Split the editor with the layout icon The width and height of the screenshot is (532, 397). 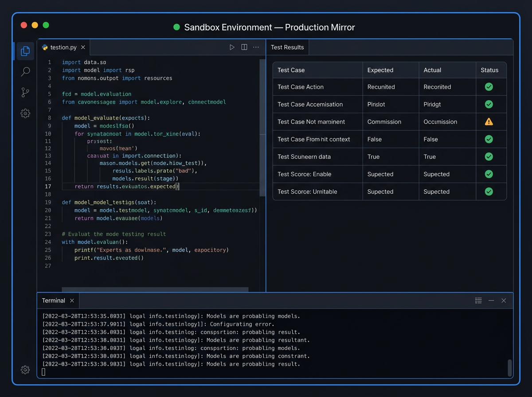[x=244, y=47]
